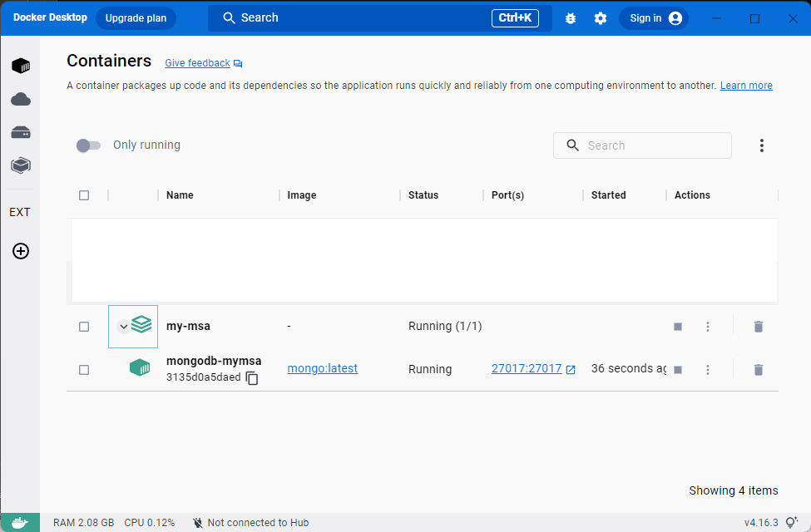Viewport: 811px width, 532px height.
Task: Open the 27017:27017 port link
Action: pyautogui.click(x=527, y=368)
